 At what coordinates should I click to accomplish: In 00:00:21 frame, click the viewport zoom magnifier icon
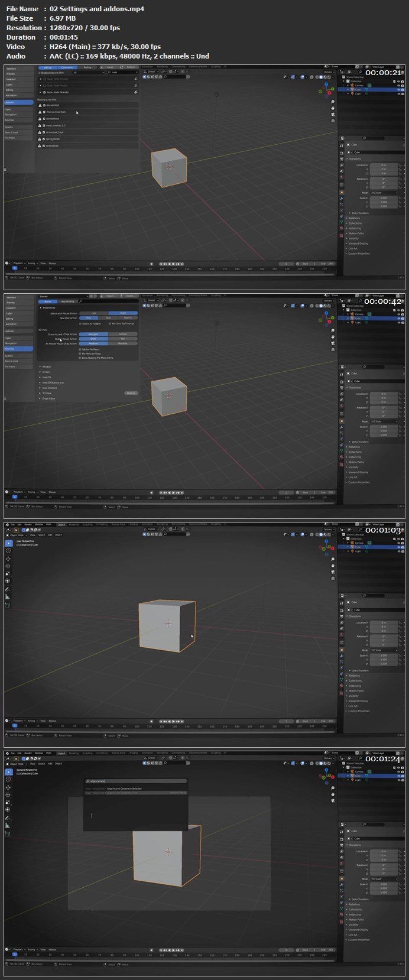(333, 102)
